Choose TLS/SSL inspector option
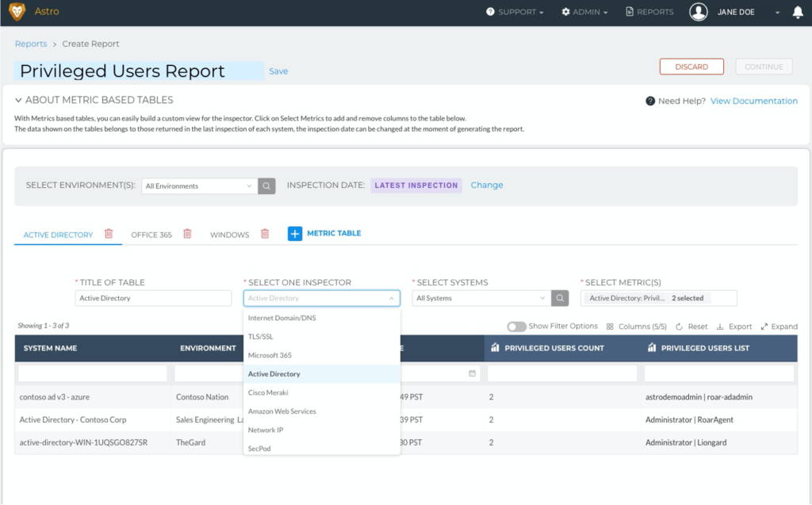 coord(322,337)
